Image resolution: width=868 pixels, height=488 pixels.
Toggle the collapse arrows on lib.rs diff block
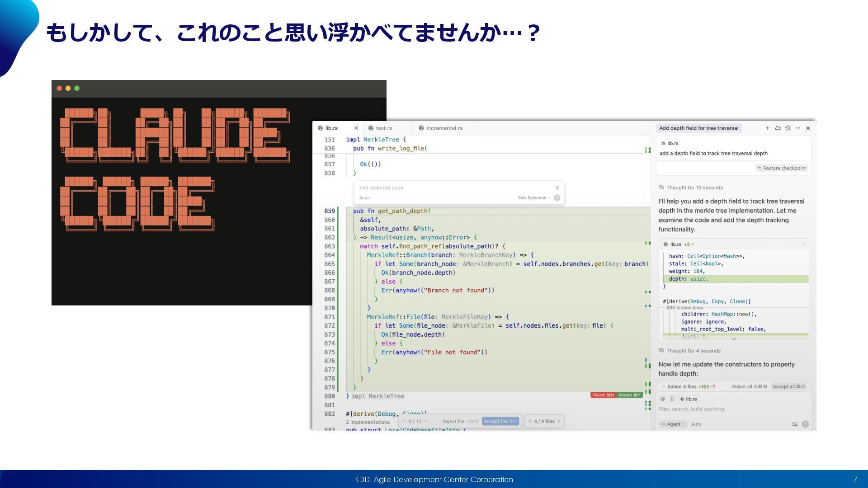coord(803,244)
